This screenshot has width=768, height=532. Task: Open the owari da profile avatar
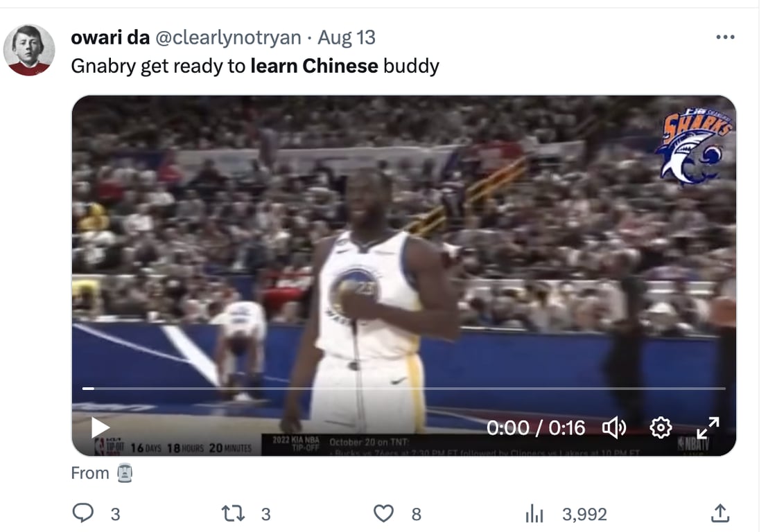coord(29,50)
